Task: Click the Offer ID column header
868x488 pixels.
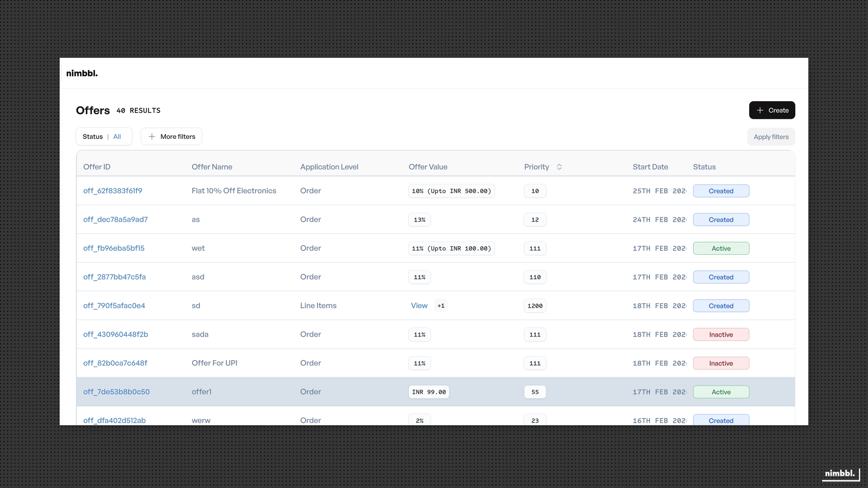Action: click(x=97, y=167)
